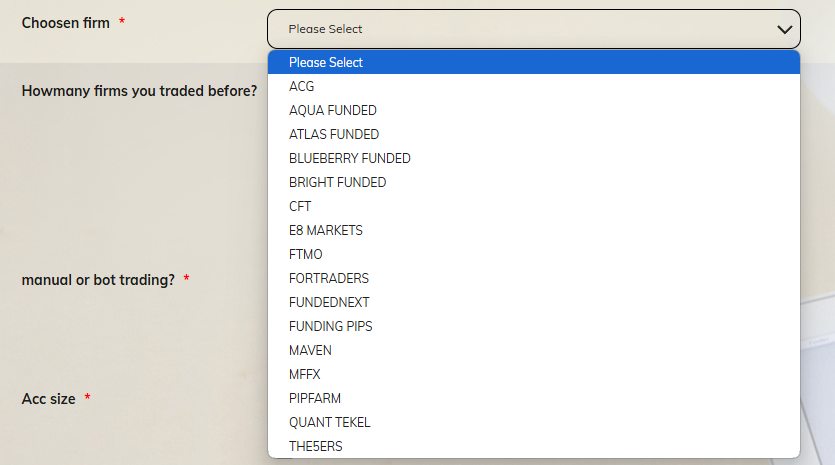The height and width of the screenshot is (465, 835).
Task: Pick FORTRADERS from dropdown
Action: click(x=534, y=278)
